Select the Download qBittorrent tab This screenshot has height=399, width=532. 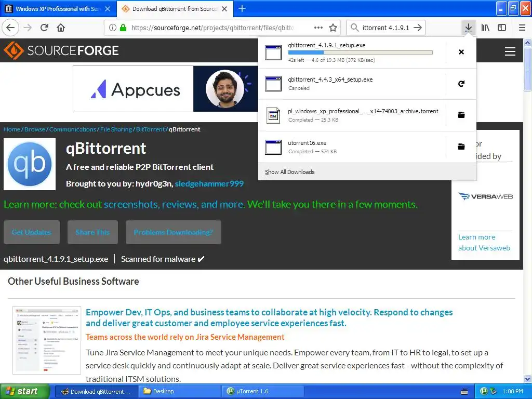click(x=175, y=9)
